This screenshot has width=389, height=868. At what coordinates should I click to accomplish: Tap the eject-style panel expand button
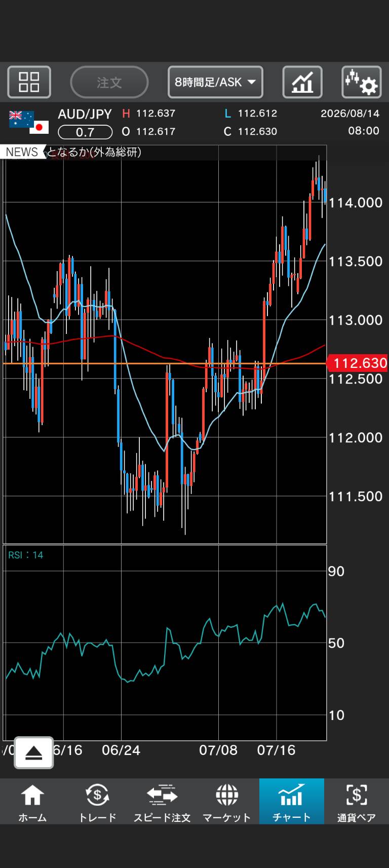pos(34,752)
